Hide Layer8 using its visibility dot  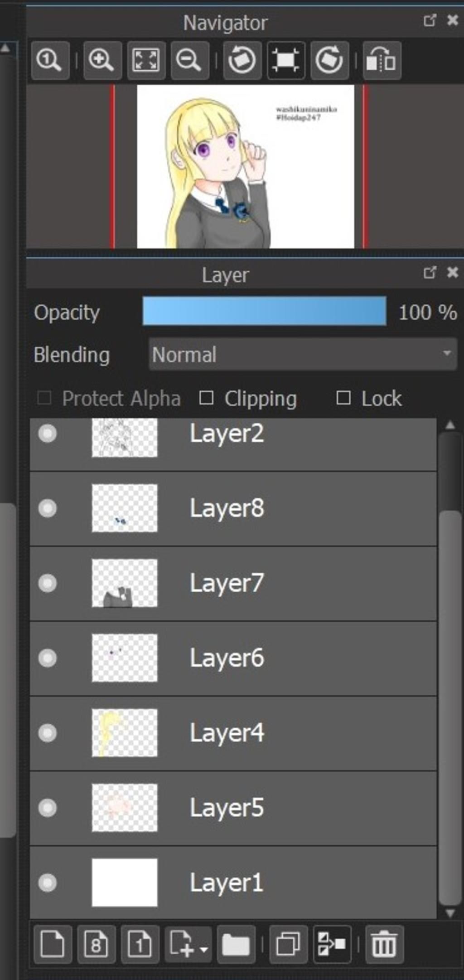48,508
